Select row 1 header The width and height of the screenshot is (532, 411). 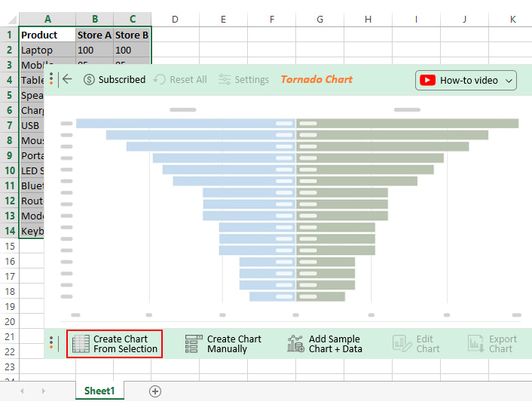click(9, 35)
